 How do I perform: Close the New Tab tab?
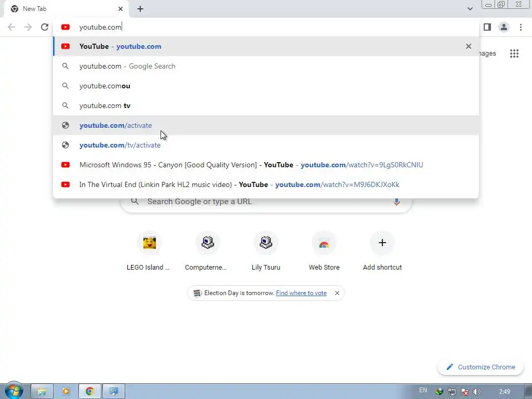coord(121,9)
